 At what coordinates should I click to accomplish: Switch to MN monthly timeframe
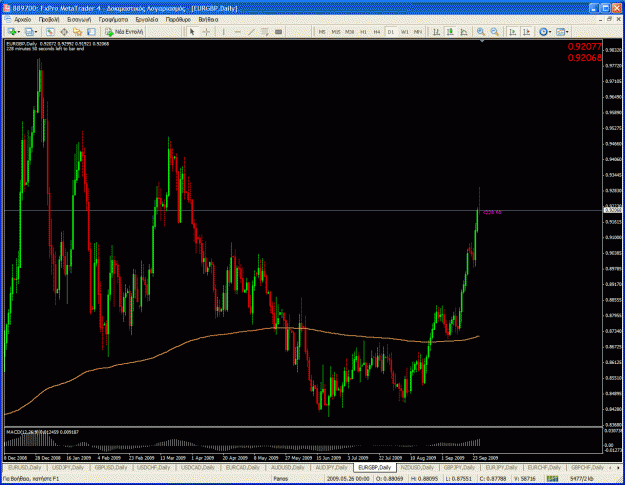[418, 32]
